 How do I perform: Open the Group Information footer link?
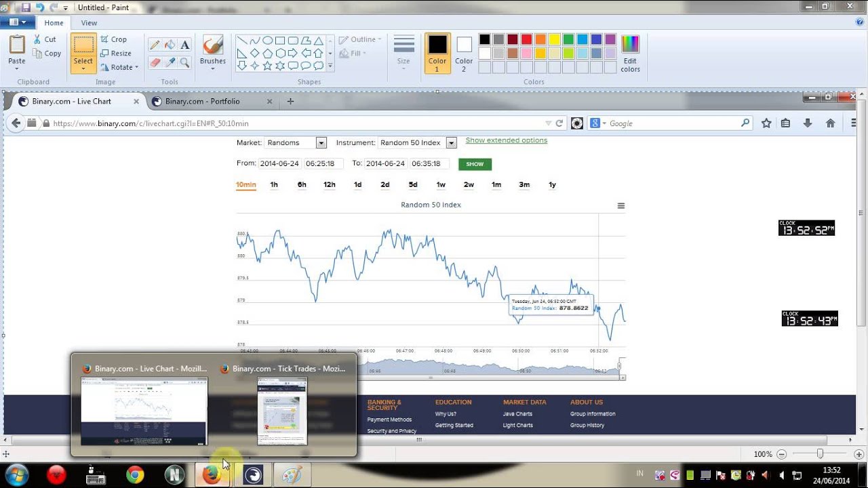point(593,414)
